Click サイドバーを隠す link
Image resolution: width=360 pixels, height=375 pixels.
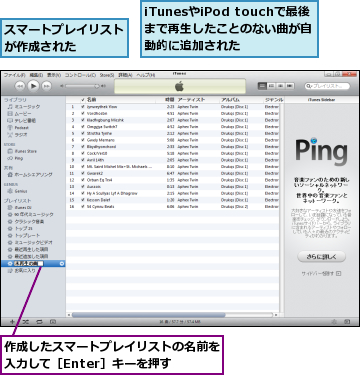(x=321, y=273)
